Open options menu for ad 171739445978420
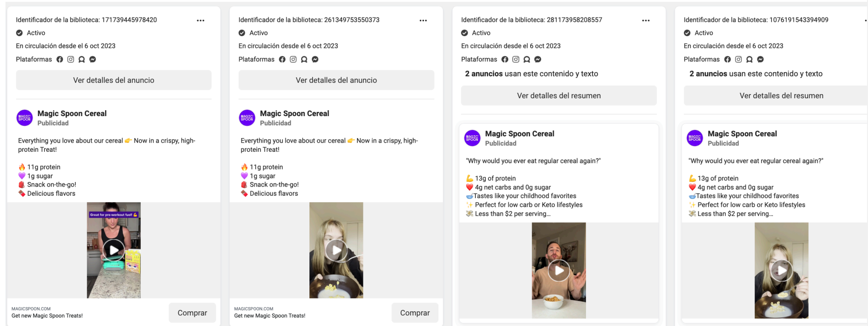Image resolution: width=868 pixels, height=326 pixels. 201,21
